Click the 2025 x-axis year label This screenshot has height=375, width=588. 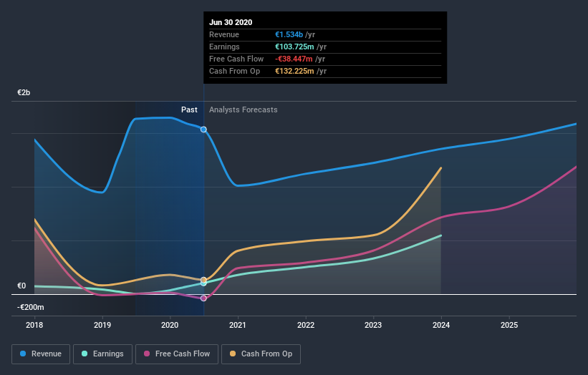tap(509, 325)
